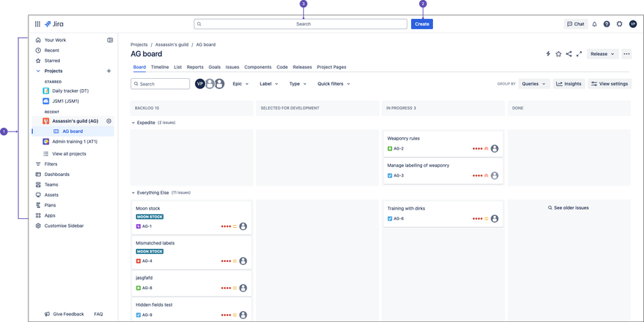Viewport: 644px width, 322px height.
Task: Collapse the Everything Else swimlane
Action: (x=133, y=193)
